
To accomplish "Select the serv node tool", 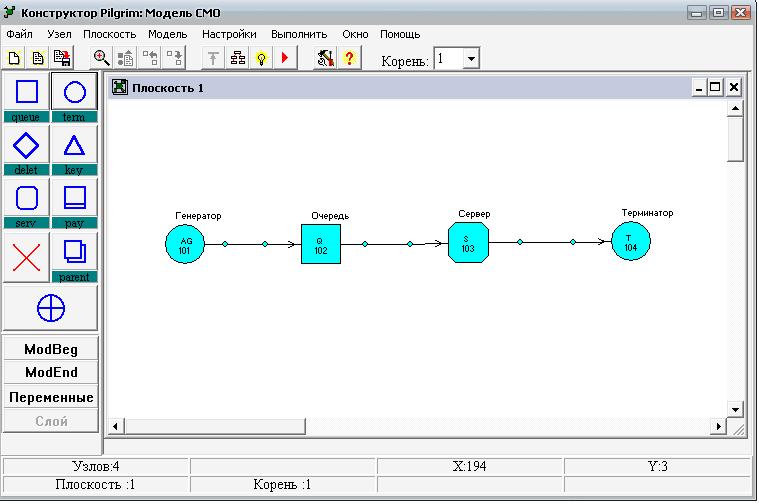I will click(x=27, y=197).
